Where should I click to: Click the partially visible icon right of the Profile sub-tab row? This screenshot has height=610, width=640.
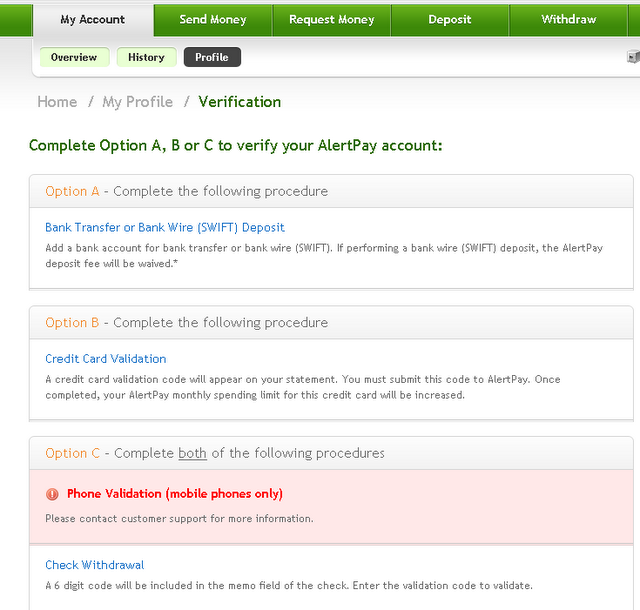click(x=633, y=57)
